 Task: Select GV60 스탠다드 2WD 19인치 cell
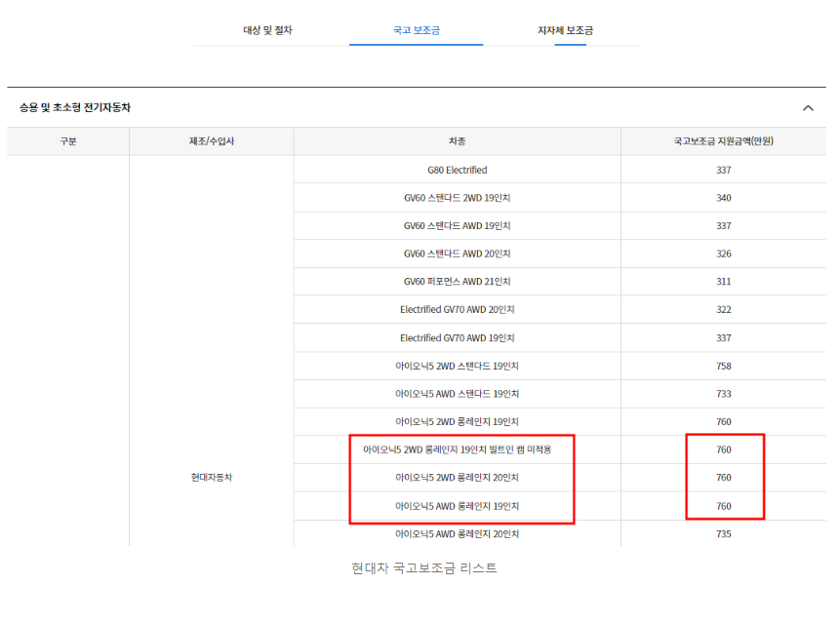[x=457, y=198]
